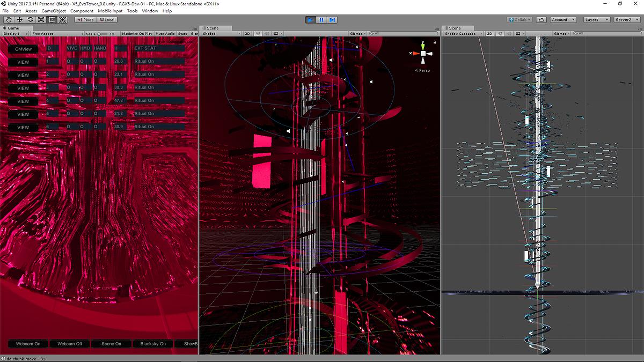This screenshot has height=362, width=644.
Task: Select the Move tool in the toolbar
Action: click(19, 20)
